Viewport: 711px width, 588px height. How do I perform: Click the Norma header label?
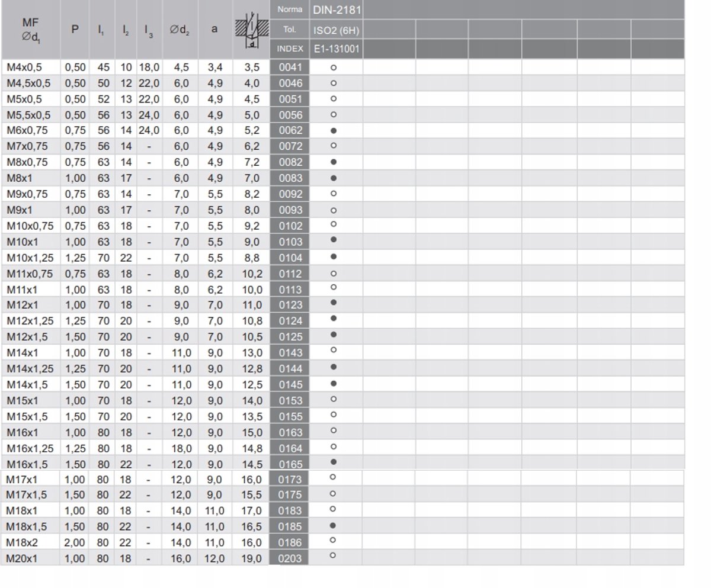pos(290,9)
